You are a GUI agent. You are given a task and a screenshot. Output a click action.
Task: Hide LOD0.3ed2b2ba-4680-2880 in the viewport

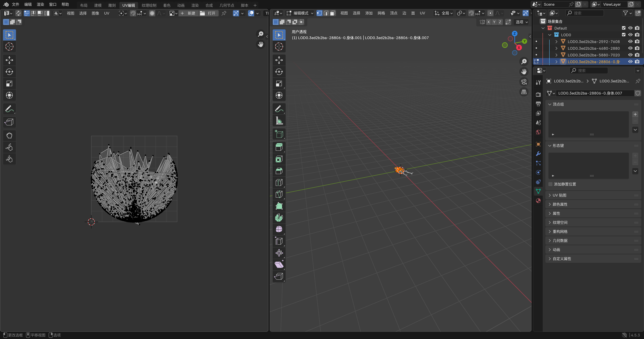[x=630, y=48]
